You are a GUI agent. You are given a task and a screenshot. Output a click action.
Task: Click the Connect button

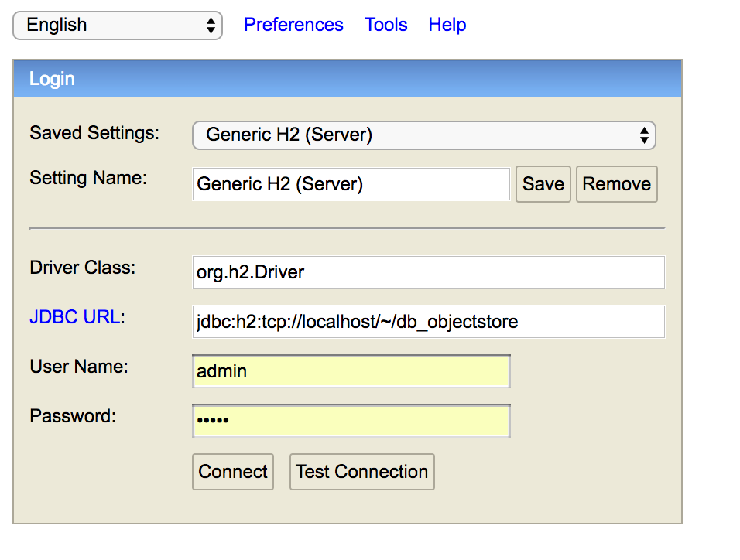click(x=233, y=472)
